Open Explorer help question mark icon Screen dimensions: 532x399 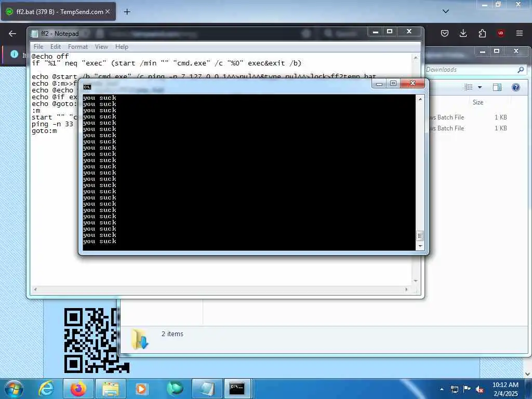pos(516,87)
